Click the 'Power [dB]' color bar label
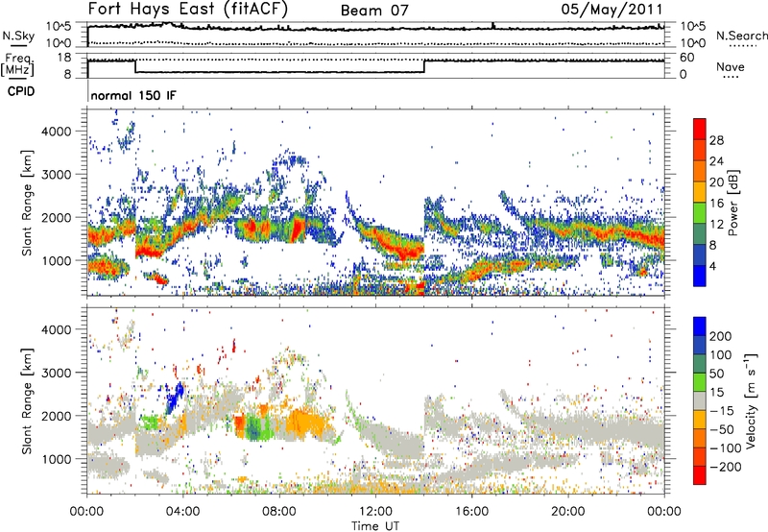 (733, 203)
